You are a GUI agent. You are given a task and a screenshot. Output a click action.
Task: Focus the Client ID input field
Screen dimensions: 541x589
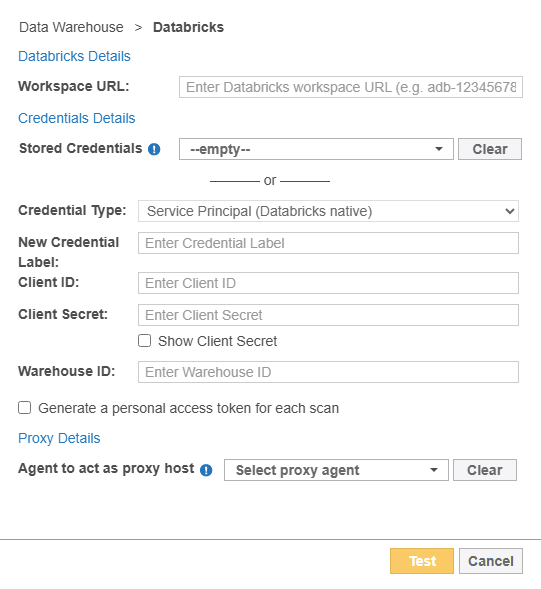(328, 283)
